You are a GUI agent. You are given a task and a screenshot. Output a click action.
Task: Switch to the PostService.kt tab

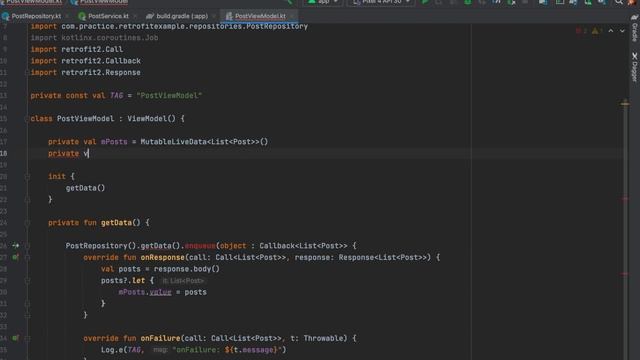(x=108, y=16)
